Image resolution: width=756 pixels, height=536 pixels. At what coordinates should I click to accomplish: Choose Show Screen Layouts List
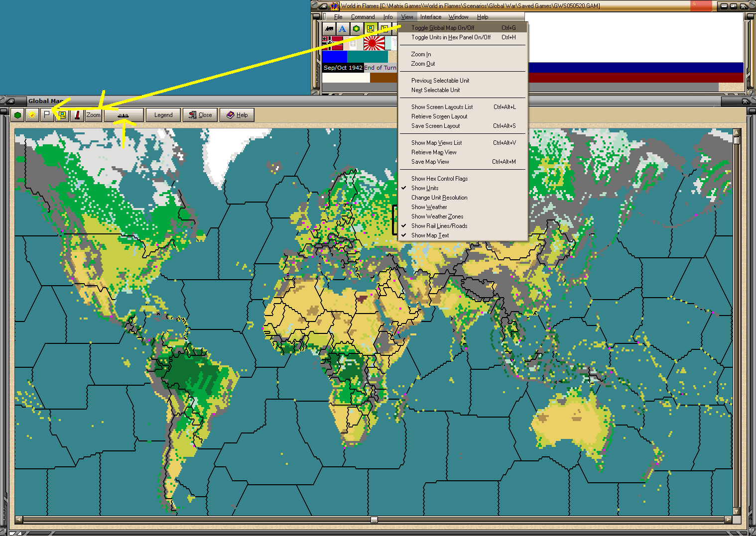tap(463, 107)
